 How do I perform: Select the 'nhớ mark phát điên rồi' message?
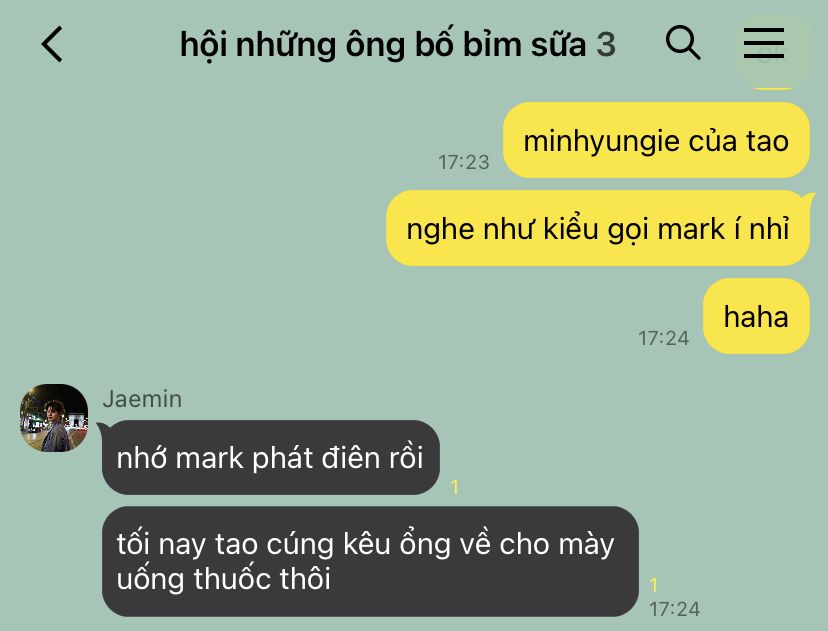270,457
